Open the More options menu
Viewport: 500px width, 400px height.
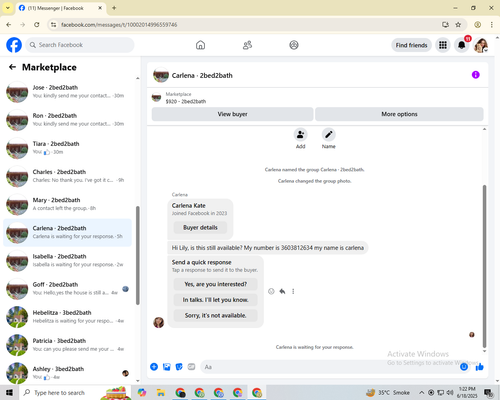(399, 114)
